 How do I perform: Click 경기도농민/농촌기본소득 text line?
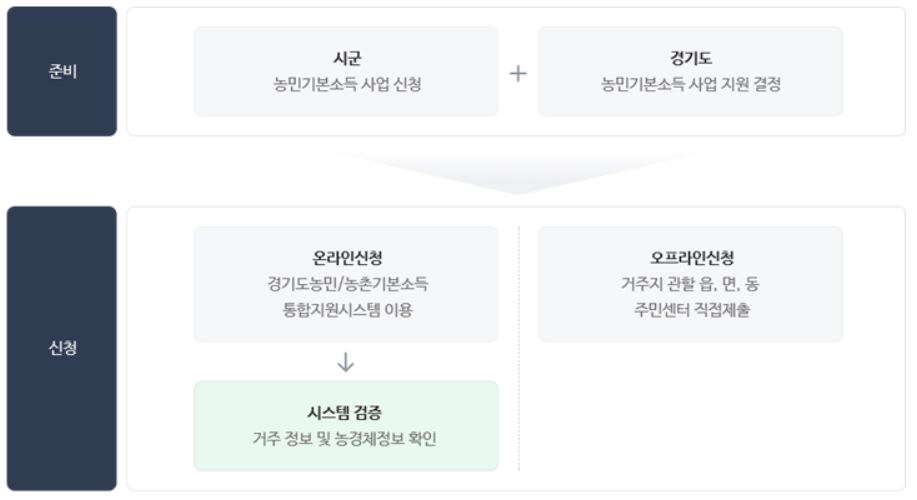[347, 284]
